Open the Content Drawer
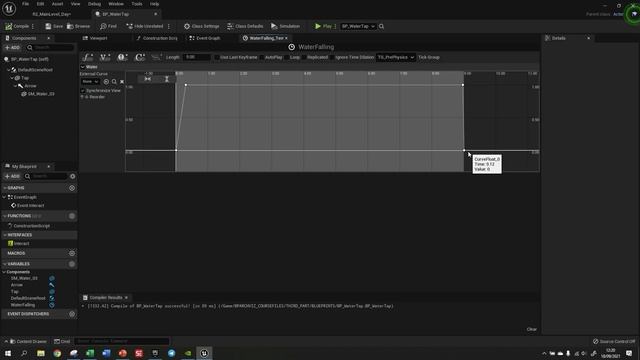Screen dimensions: 640x360 [28, 341]
